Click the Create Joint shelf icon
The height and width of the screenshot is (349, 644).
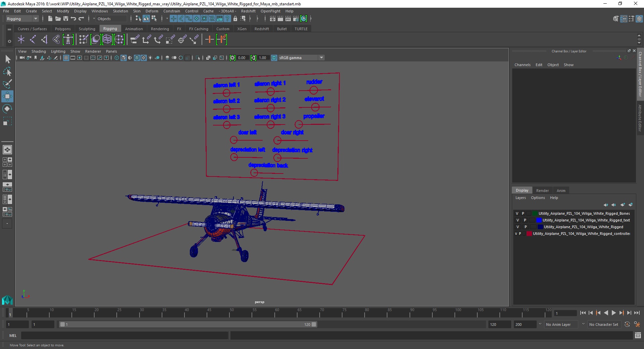pyautogui.click(x=33, y=40)
